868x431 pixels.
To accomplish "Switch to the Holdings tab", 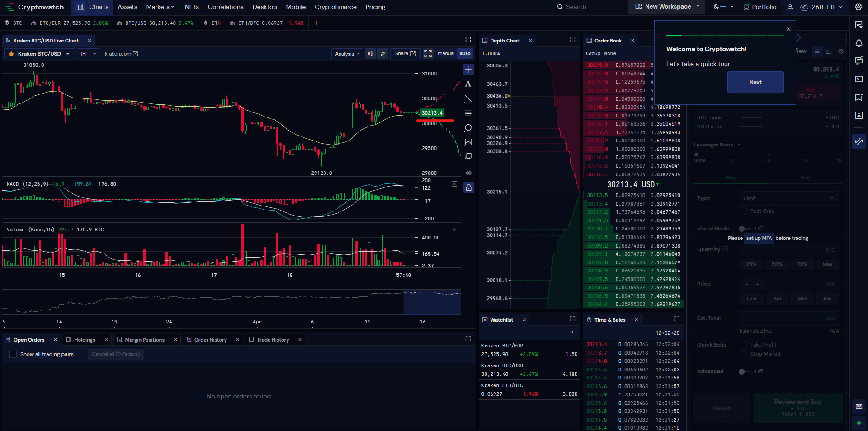I will pos(84,340).
